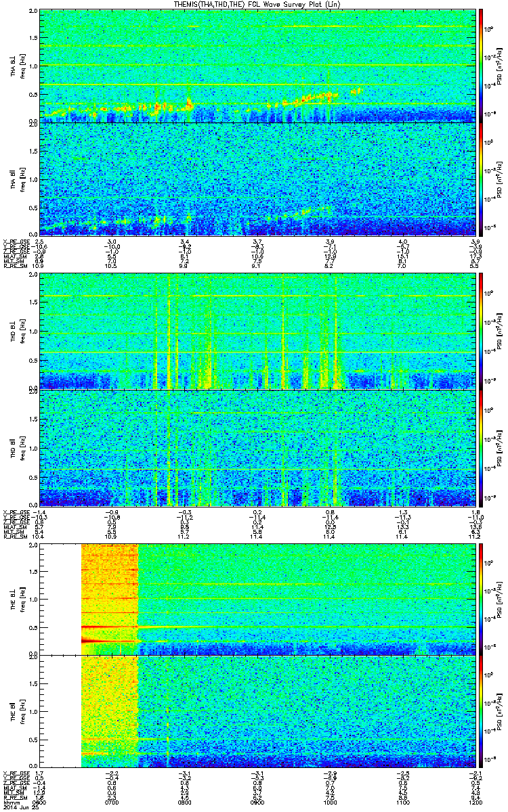Select the THD BII spectrogram panel
The width and height of the screenshot is (508, 812).
pos(256,447)
